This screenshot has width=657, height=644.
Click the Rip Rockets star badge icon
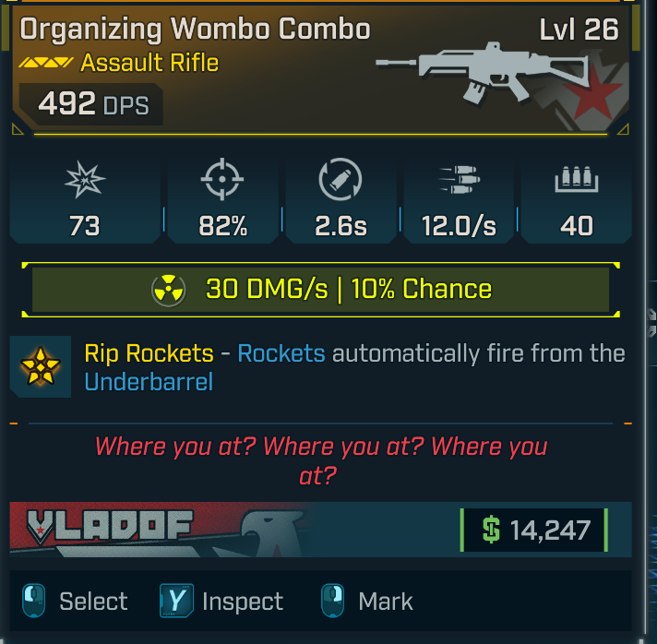pos(41,366)
